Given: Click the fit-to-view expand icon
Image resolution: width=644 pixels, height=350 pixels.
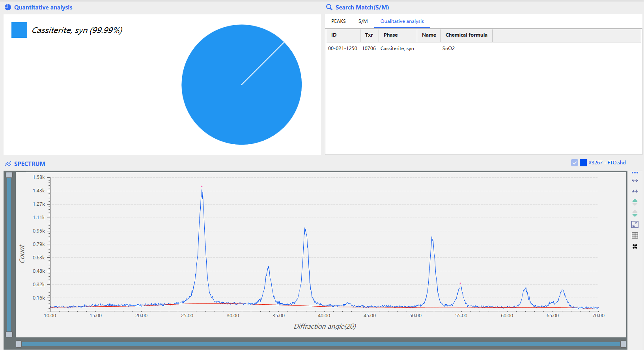Looking at the screenshot, I should (635, 224).
